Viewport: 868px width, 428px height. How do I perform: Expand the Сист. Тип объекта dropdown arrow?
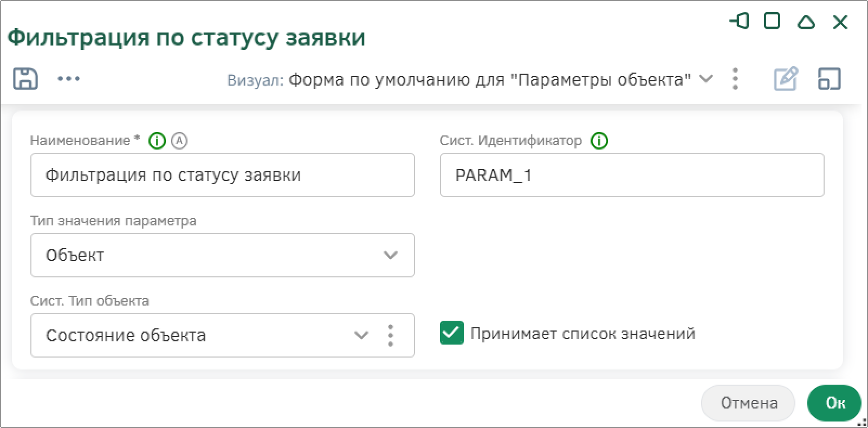(x=361, y=335)
